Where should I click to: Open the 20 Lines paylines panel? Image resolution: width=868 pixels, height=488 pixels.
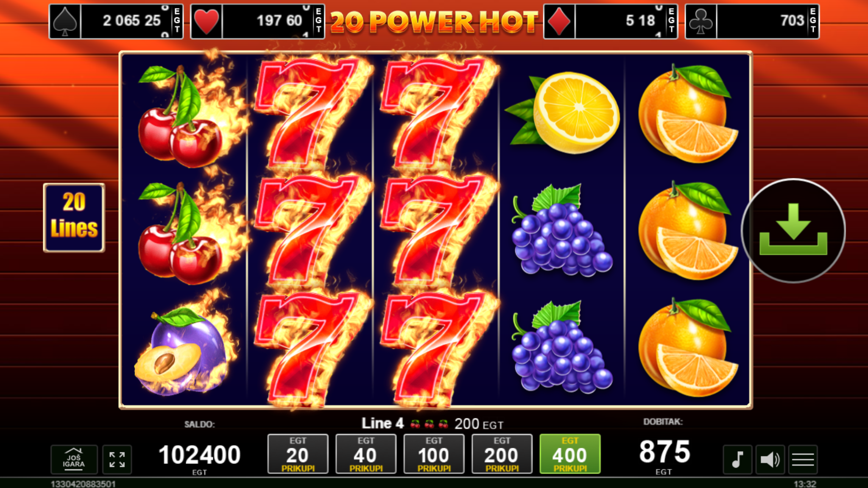(74, 218)
